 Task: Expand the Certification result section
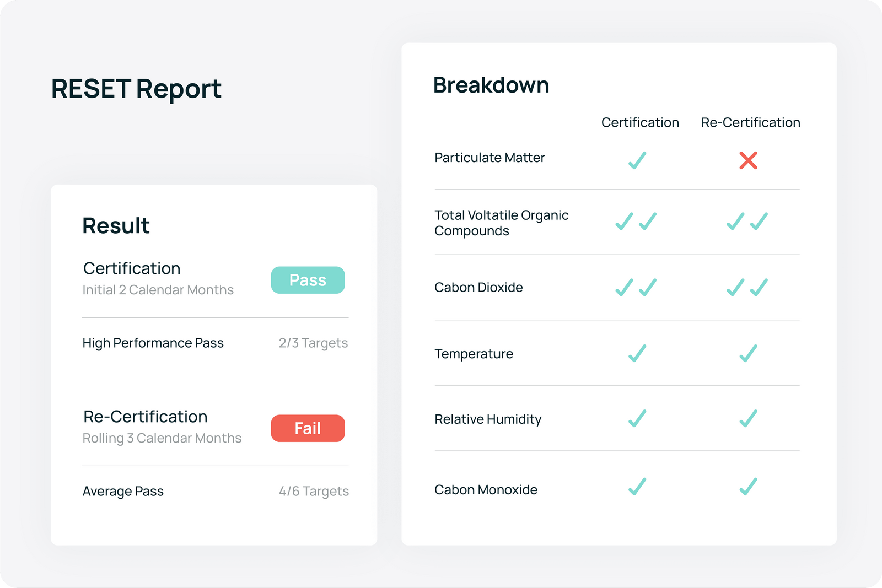(x=132, y=268)
